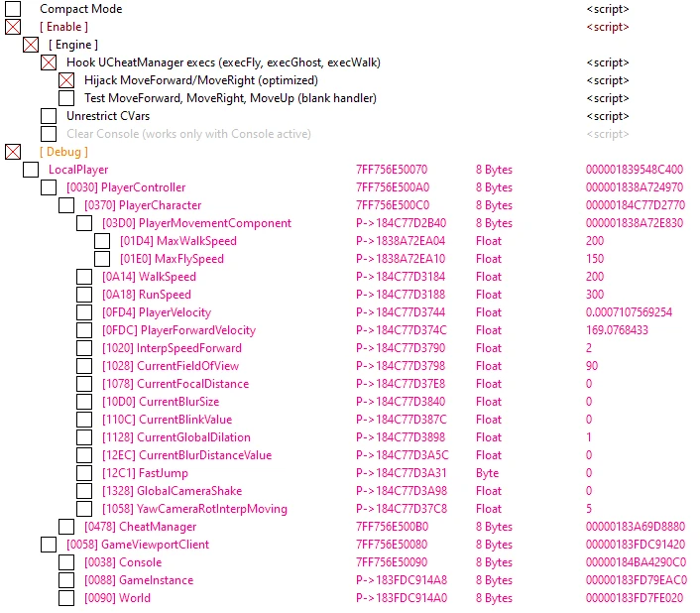This screenshot has width=700, height=613.
Task: Click the LocalPlayer 8 Bytes type cell
Action: tap(494, 170)
